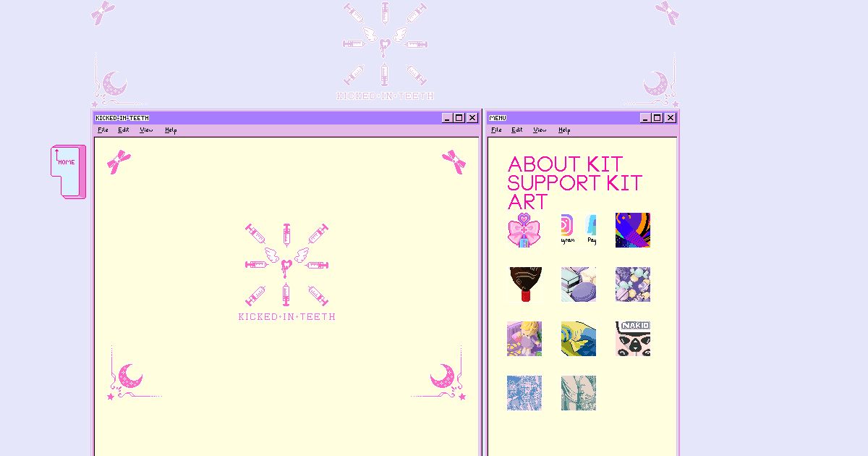Visit the ABOUT KIT link

565,164
